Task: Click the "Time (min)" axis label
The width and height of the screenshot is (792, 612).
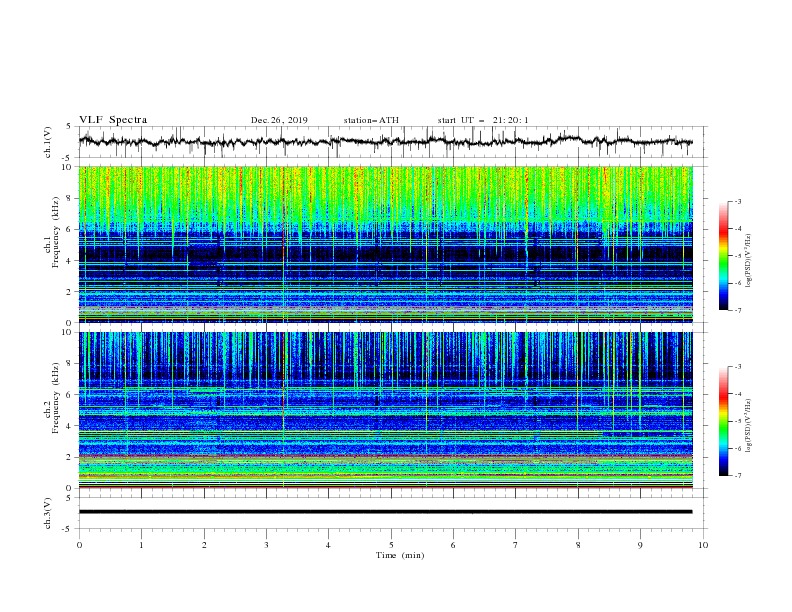Action: tap(400, 555)
